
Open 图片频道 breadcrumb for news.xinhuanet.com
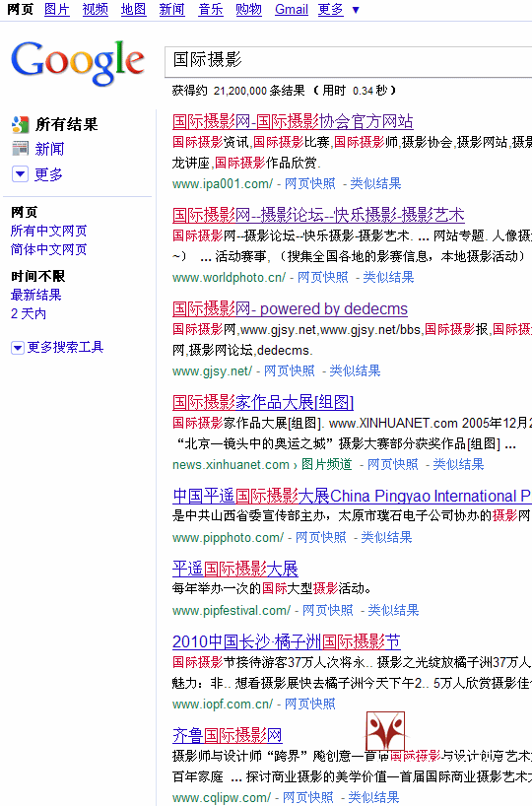click(327, 464)
